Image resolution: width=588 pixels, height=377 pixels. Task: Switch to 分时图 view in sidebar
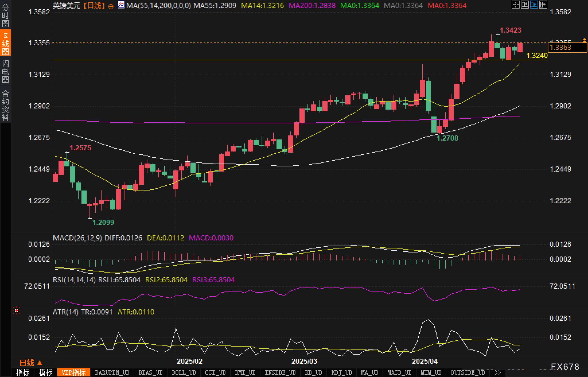click(x=5, y=15)
